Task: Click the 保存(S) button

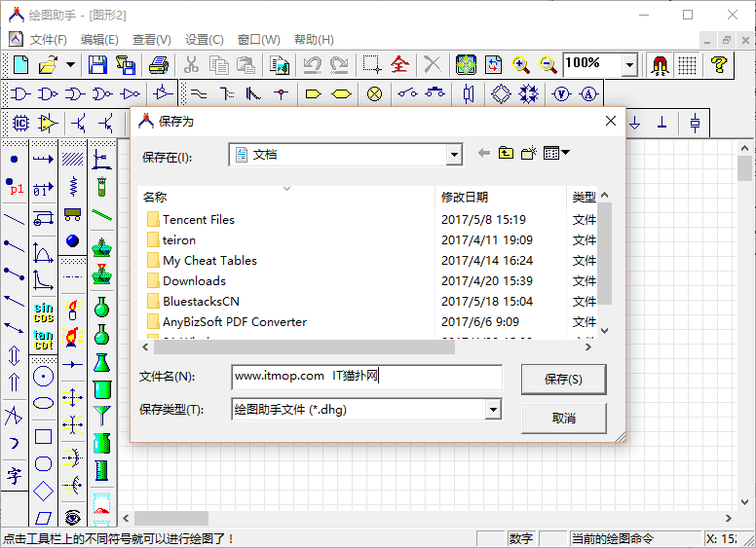Action: pos(564,380)
